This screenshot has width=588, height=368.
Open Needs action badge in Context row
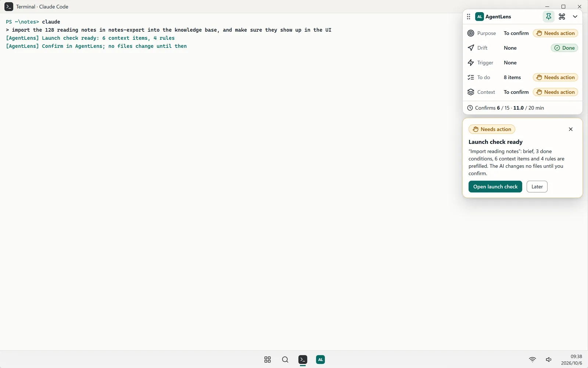[x=555, y=92]
